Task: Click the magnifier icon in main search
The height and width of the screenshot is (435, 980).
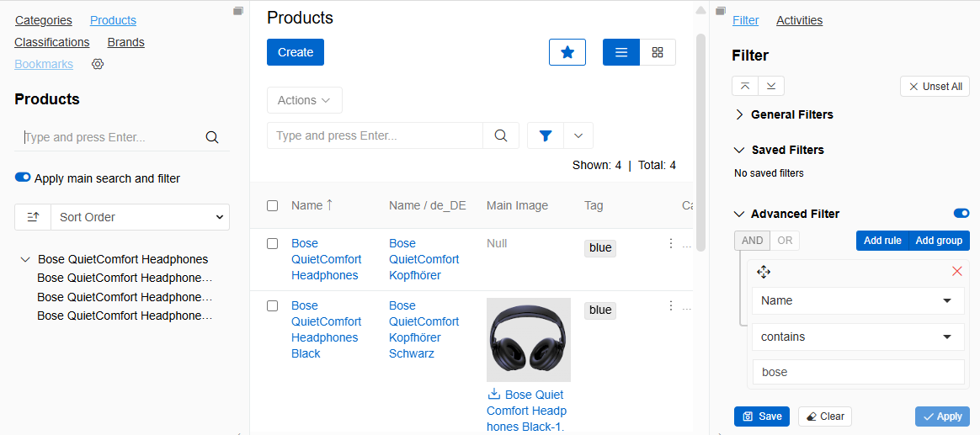Action: [501, 135]
